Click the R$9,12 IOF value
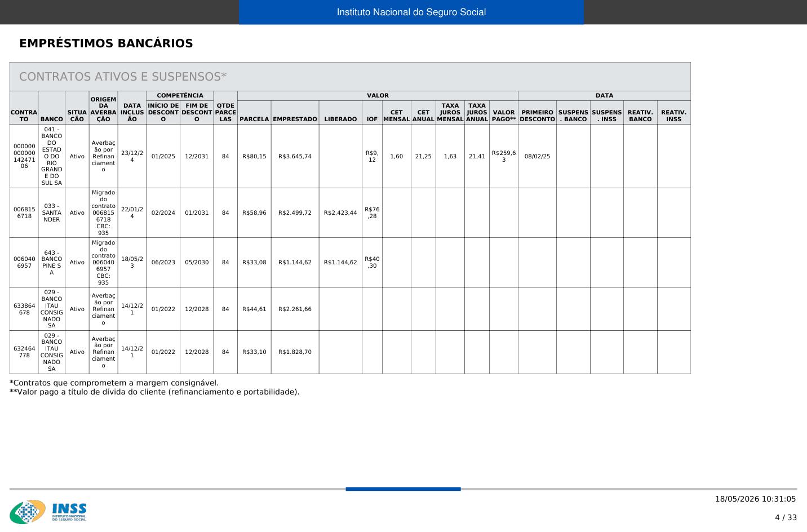 coord(372,156)
